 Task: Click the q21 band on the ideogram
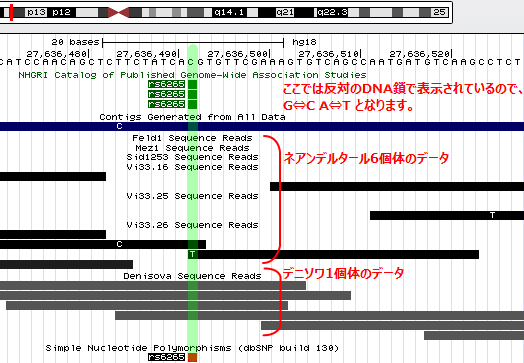pos(285,13)
